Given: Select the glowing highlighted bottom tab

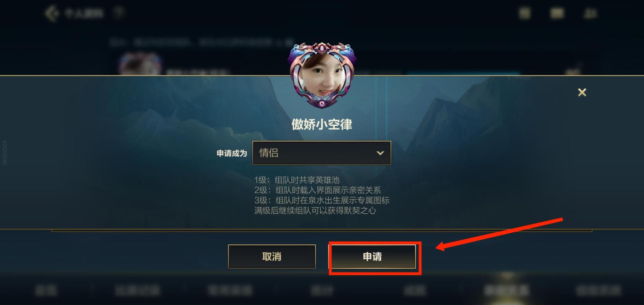Looking at the screenshot, I should (x=507, y=290).
